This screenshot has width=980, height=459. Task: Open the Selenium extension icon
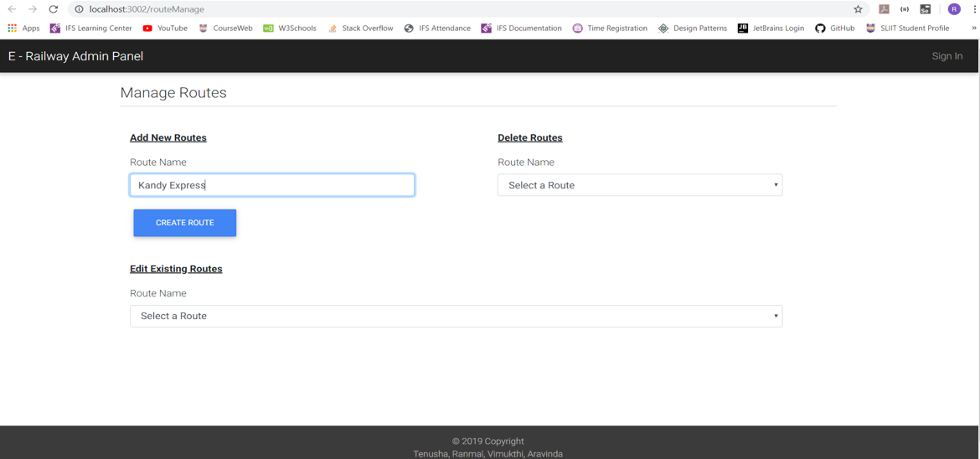[x=925, y=9]
